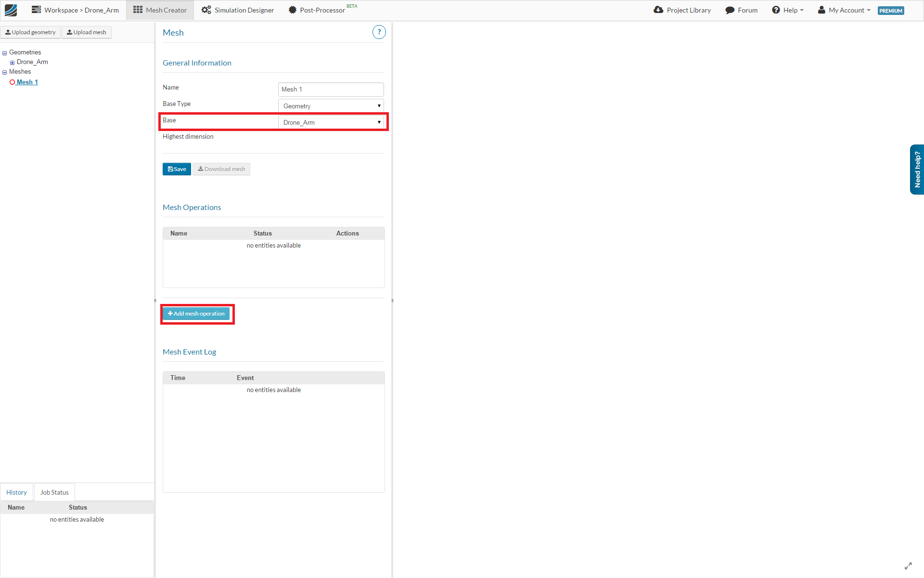Click the red circle status icon beside Mesh 1
This screenshot has width=924, height=578.
[x=13, y=82]
